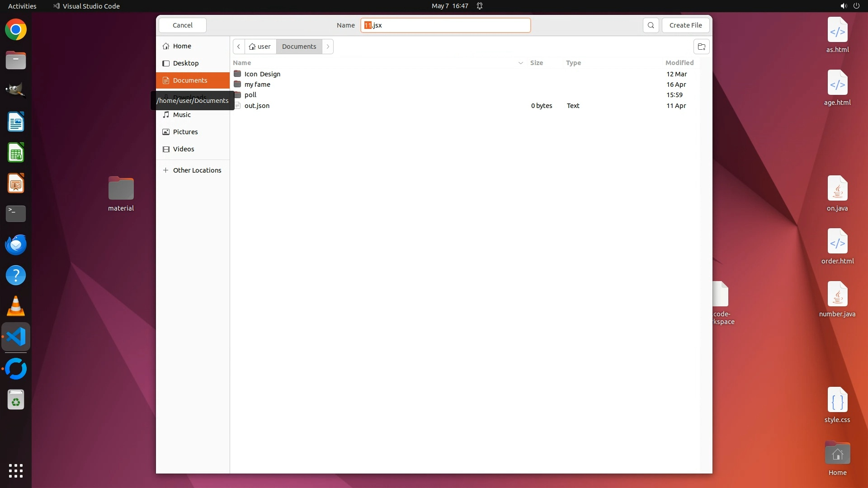Sort files by the Size column
This screenshot has width=868, height=488.
[x=537, y=63]
